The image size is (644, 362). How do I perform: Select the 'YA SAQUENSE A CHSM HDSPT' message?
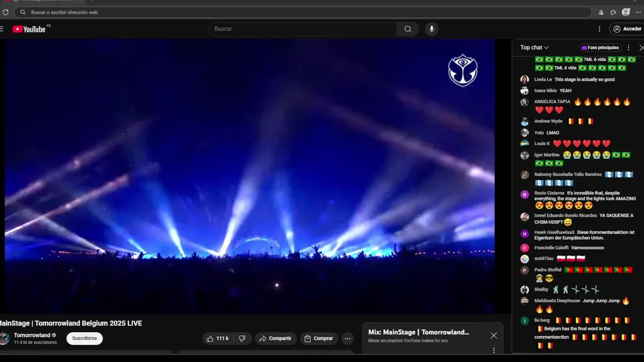(x=584, y=219)
